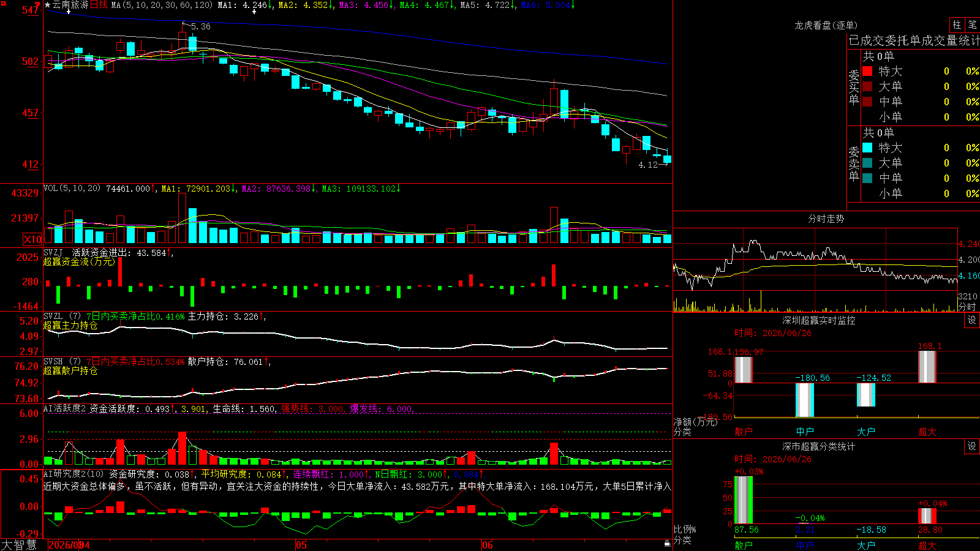Click the first white plus marker on chart
This screenshot has height=551, width=980.
point(69,12)
